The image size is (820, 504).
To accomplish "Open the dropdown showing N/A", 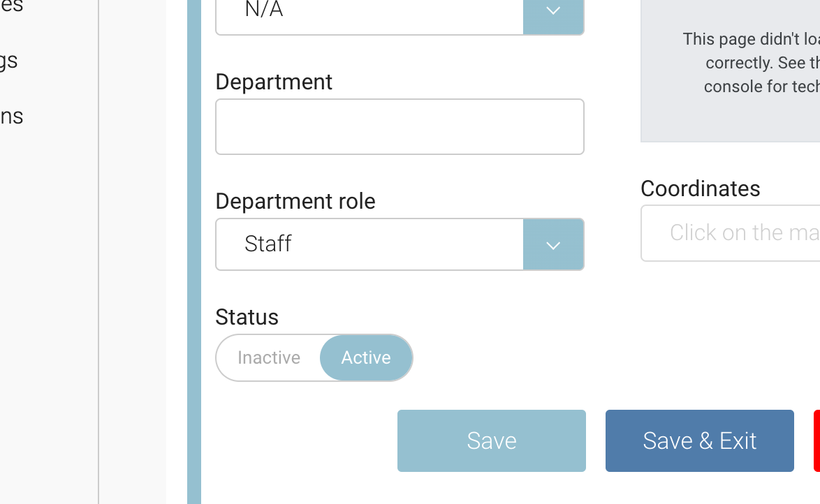I will [370, 11].
